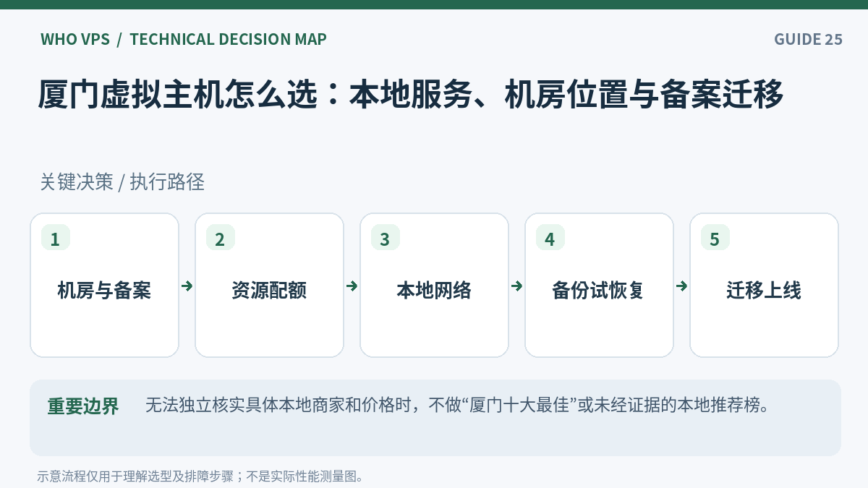The image size is (868, 488).
Task: Click the step 3 number badge
Action: click(385, 239)
